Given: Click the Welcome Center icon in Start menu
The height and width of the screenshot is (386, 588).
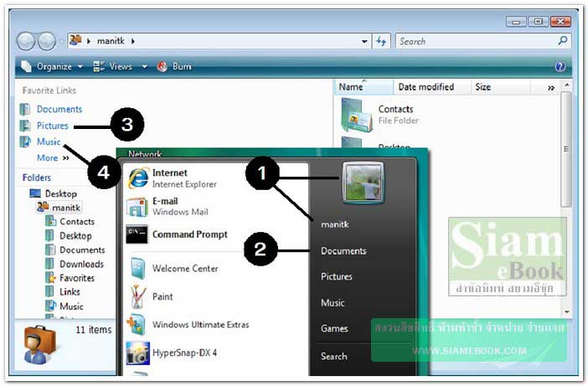Looking at the screenshot, I should [x=138, y=268].
